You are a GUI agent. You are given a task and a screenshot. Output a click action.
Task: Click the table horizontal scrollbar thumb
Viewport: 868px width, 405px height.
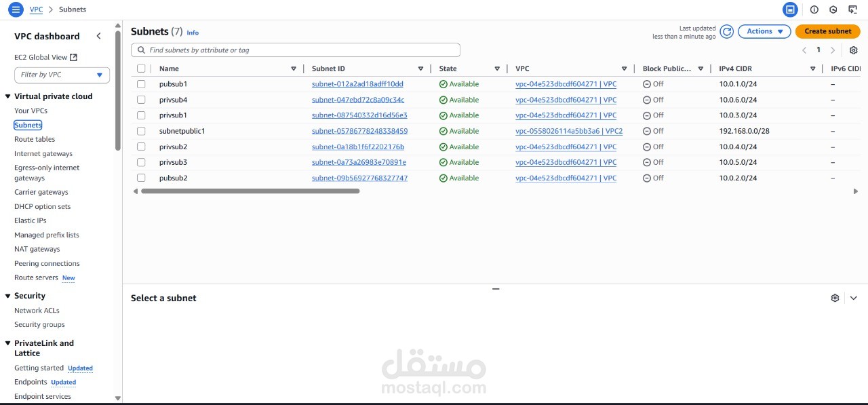coord(250,191)
